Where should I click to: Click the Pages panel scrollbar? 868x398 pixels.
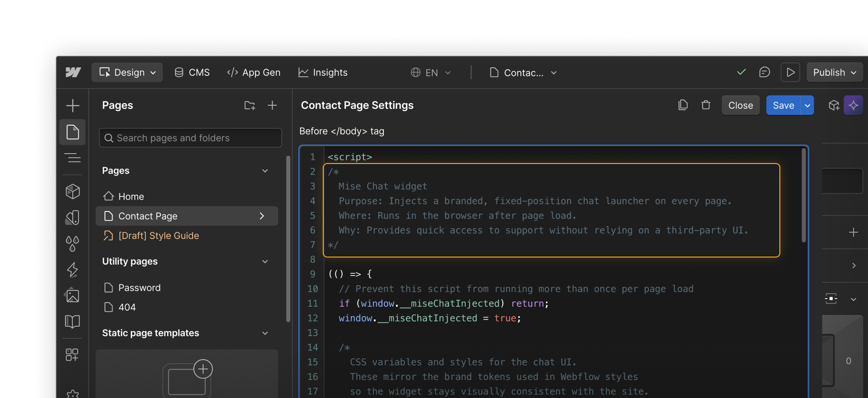288,239
